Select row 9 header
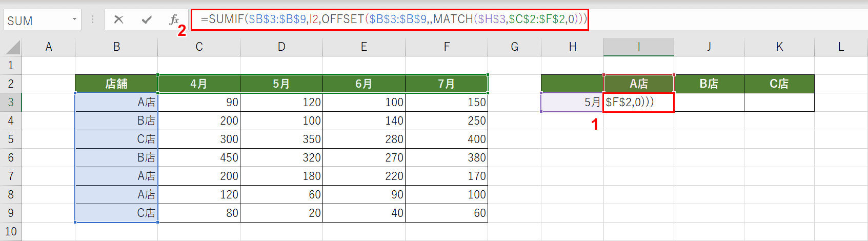The image size is (868, 241). point(11,213)
